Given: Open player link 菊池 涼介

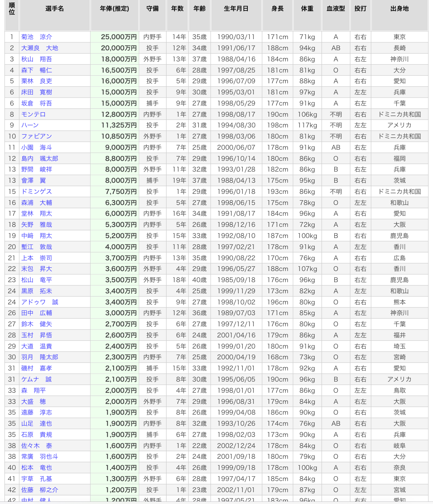Looking at the screenshot, I should click(37, 37).
